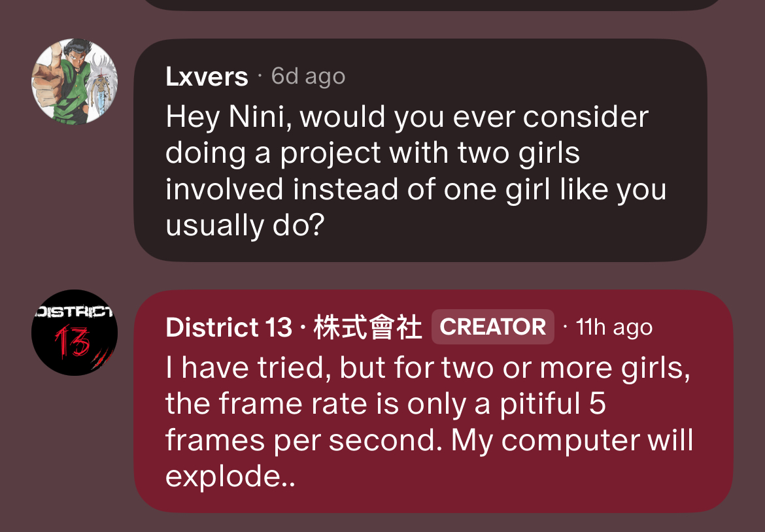Screen dimensions: 765x532
Task: Open the District 13 profile avatar
Action: point(75,333)
